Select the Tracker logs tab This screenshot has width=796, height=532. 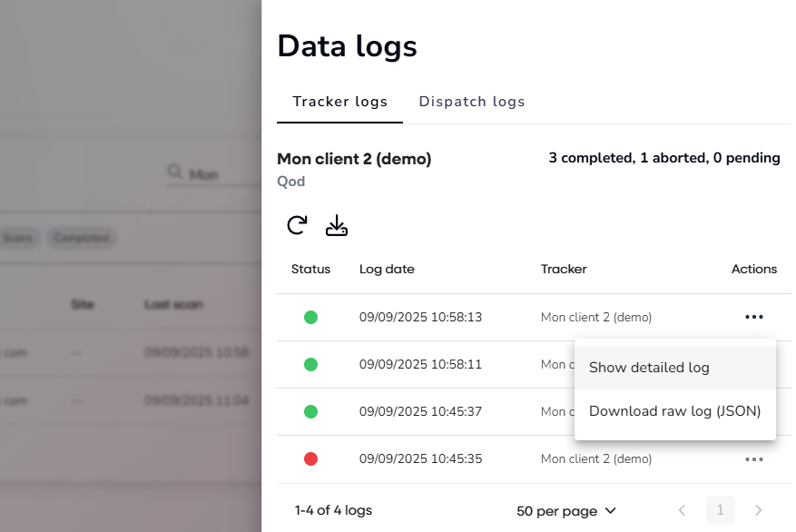point(339,102)
